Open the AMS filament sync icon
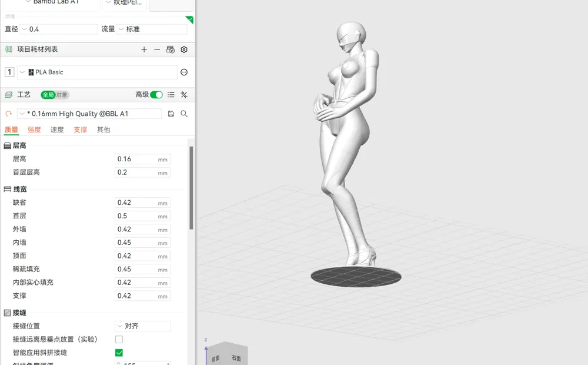 171,49
